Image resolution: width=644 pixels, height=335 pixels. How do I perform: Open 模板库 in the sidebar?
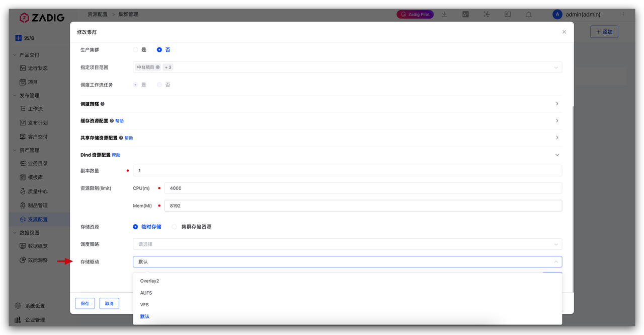(35, 177)
